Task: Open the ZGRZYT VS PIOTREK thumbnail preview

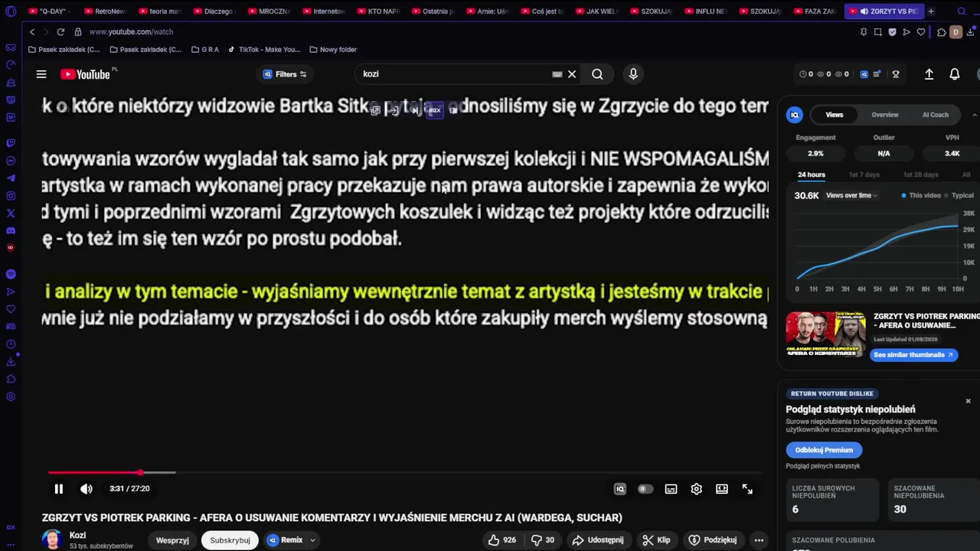Action: pyautogui.click(x=825, y=334)
